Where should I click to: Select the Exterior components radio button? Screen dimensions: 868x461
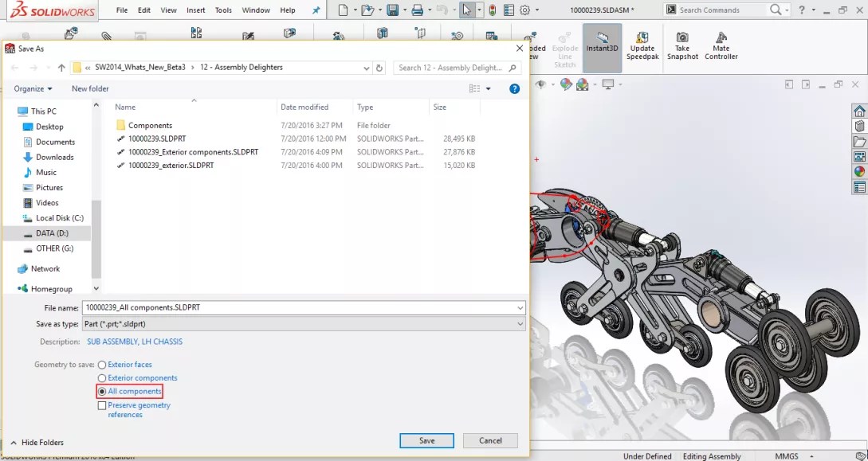coord(103,378)
